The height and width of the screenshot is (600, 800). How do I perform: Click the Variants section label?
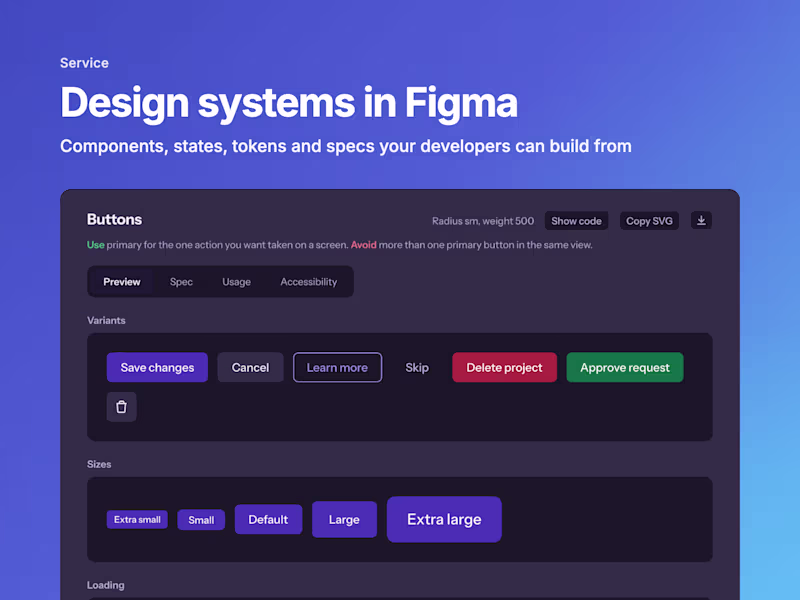coord(106,320)
